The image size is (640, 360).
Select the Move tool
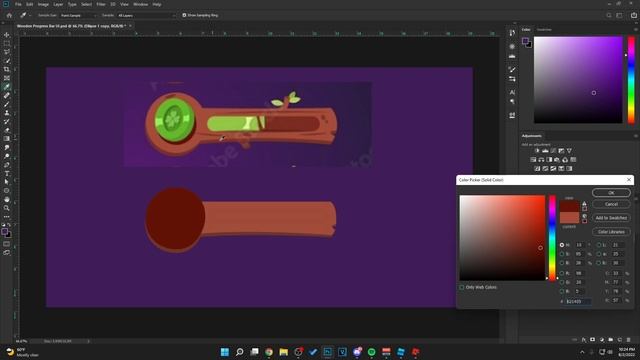7,35
